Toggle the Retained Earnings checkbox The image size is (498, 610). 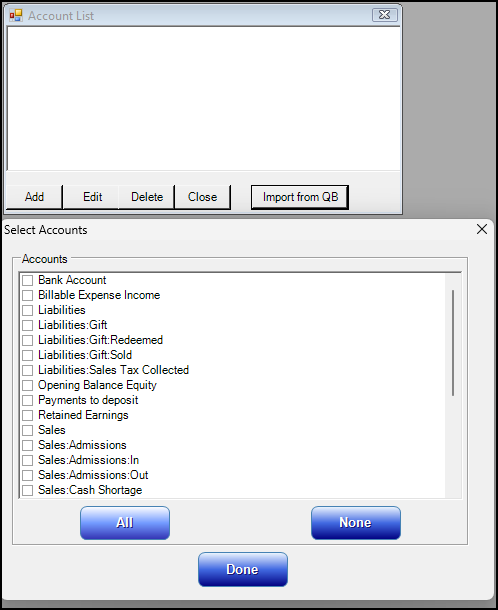pyautogui.click(x=27, y=415)
